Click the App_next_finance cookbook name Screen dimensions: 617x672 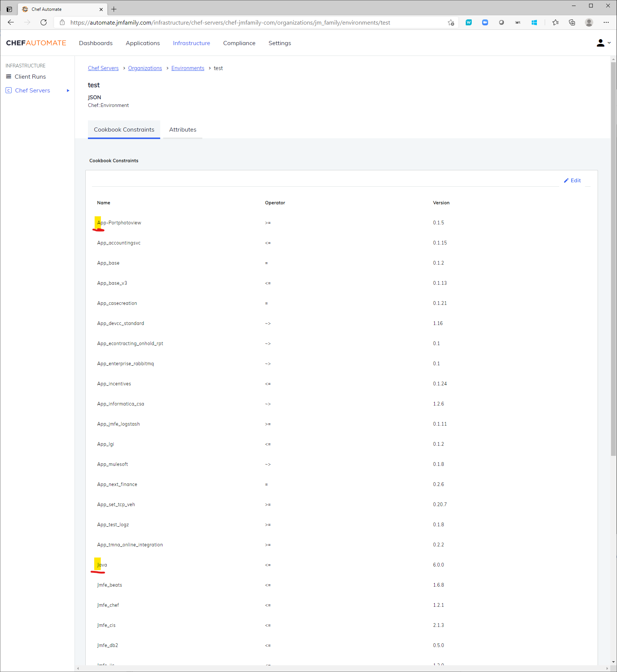(117, 484)
